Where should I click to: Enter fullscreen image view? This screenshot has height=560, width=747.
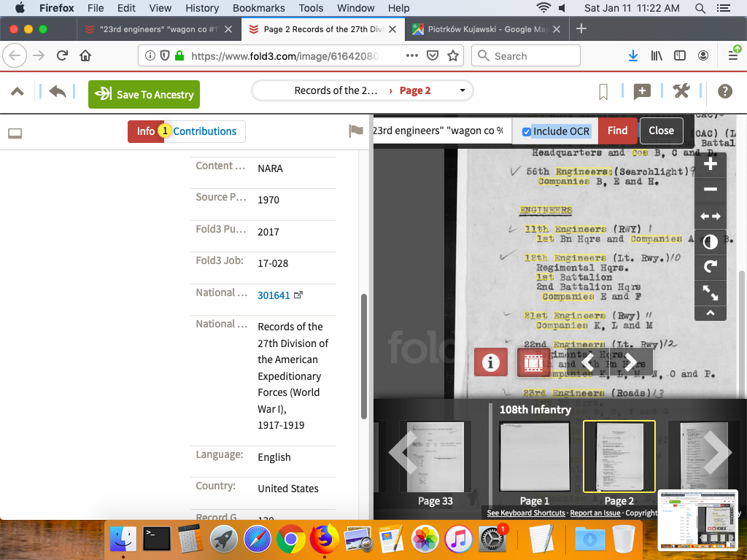(x=710, y=293)
